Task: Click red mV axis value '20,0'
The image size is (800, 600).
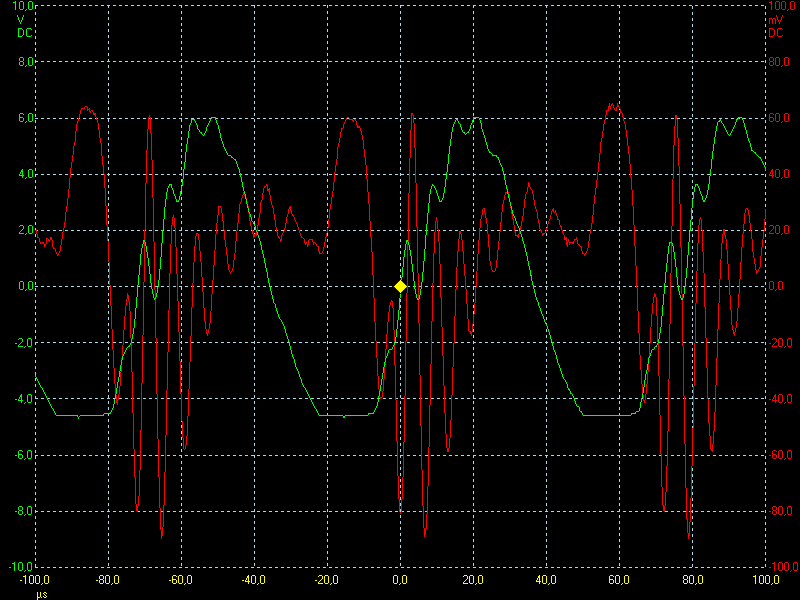Action: coord(779,230)
